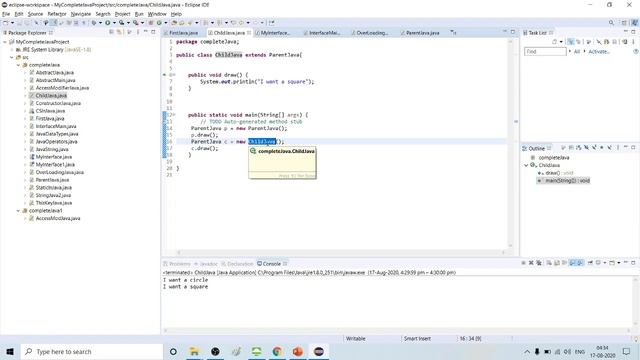Viewport: 640px width, 360px height.
Task: Click the Open Type toolbar icon
Action: point(174,23)
